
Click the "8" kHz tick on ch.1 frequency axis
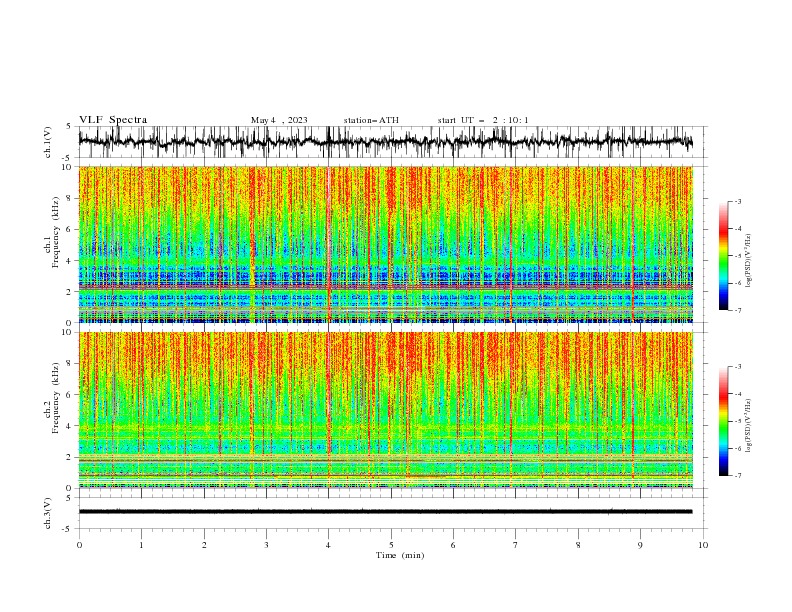click(70, 198)
